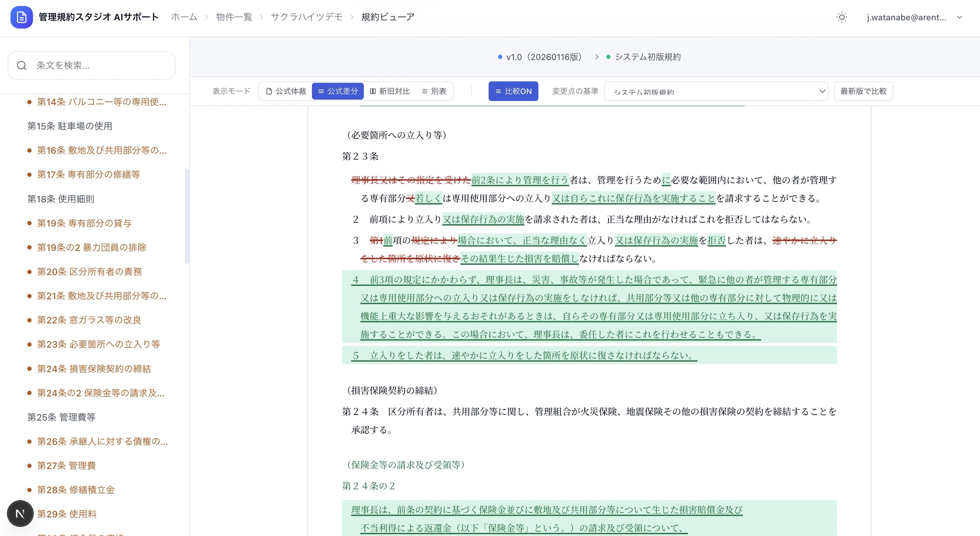Select the 別表 display mode
This screenshot has width=980, height=536.
[434, 91]
